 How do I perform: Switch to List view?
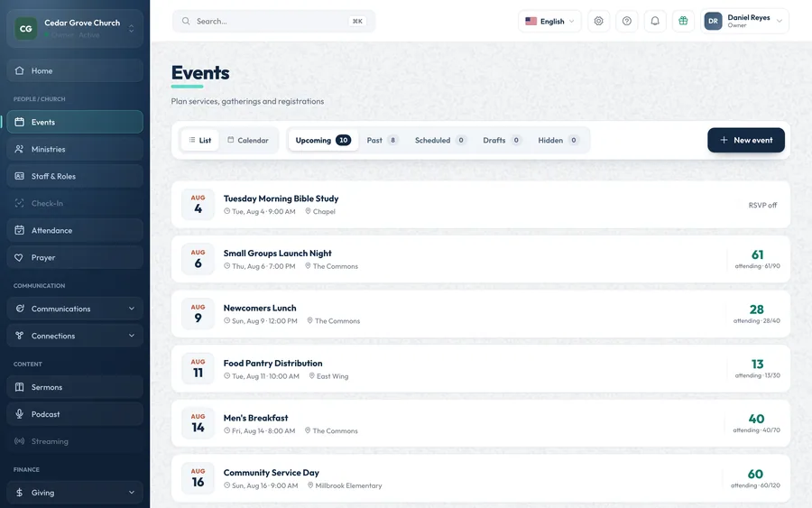pos(200,141)
